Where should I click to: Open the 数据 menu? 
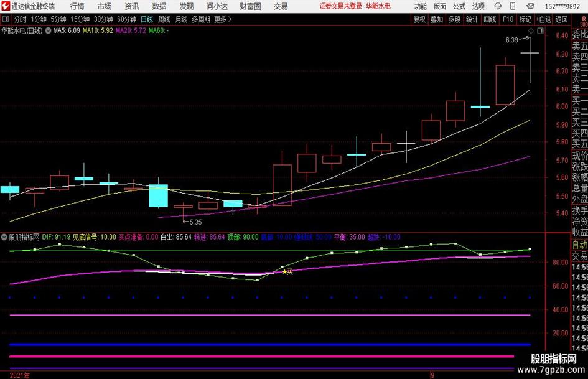[x=159, y=6]
